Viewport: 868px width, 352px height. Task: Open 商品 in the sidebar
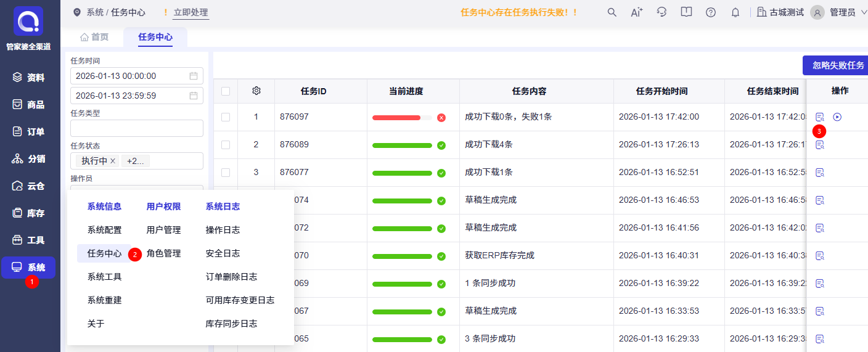tap(29, 105)
